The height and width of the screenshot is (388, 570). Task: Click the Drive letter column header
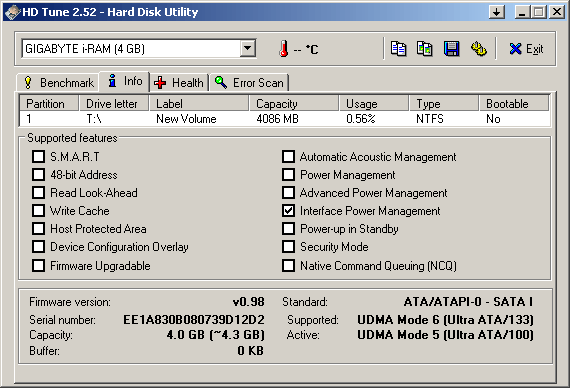point(114,104)
